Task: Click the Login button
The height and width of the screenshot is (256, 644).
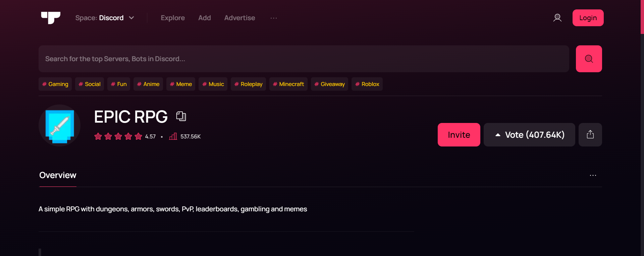Action: coord(588,18)
